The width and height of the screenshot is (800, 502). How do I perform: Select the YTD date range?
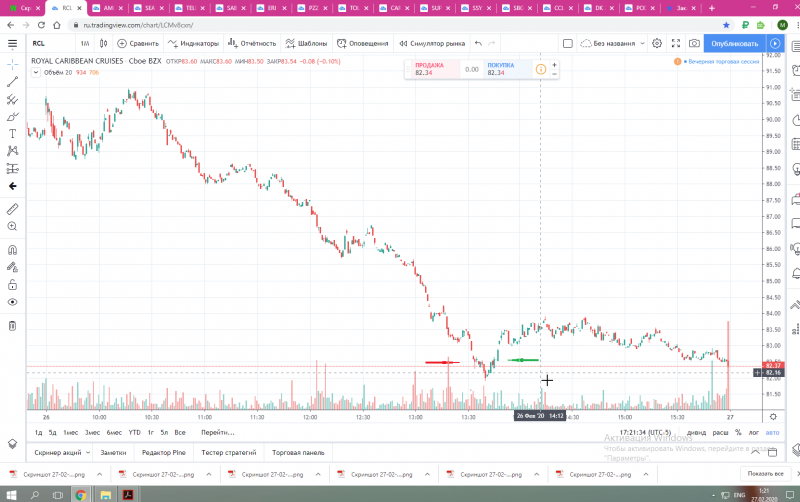pos(134,433)
